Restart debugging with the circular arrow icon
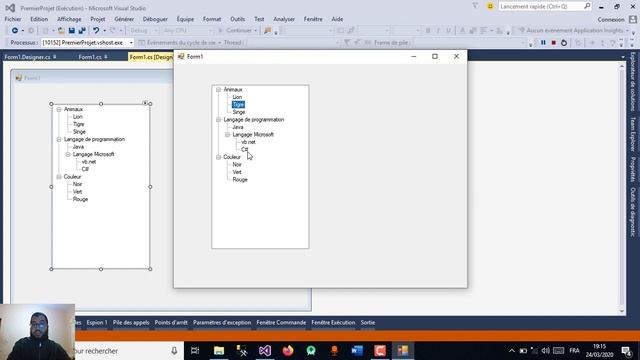 tap(564, 42)
